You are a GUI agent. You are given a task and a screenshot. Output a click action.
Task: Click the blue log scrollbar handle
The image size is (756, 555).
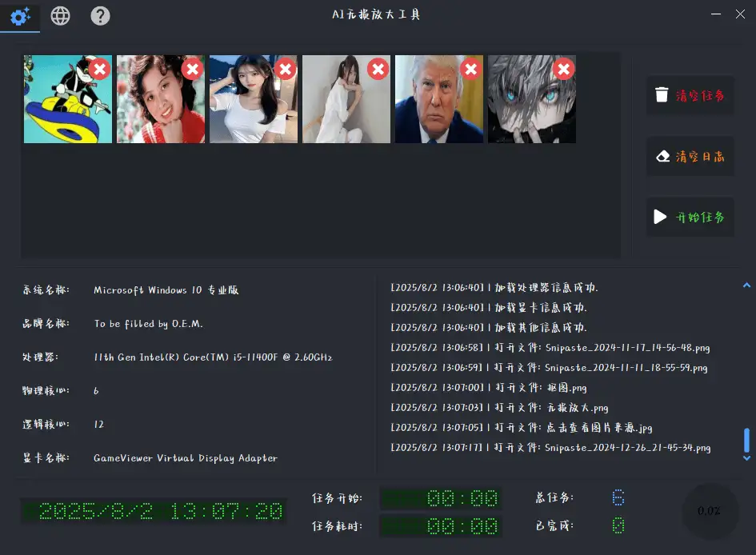point(746,441)
